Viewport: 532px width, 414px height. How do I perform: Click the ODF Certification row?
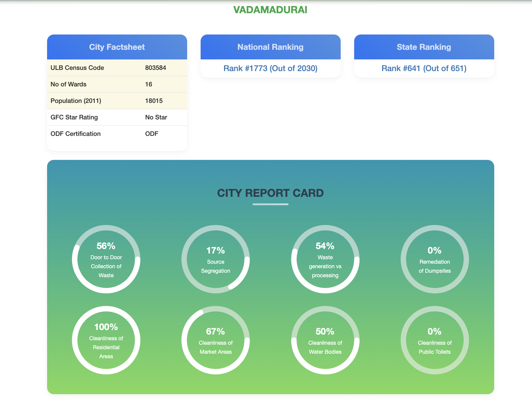coord(117,134)
